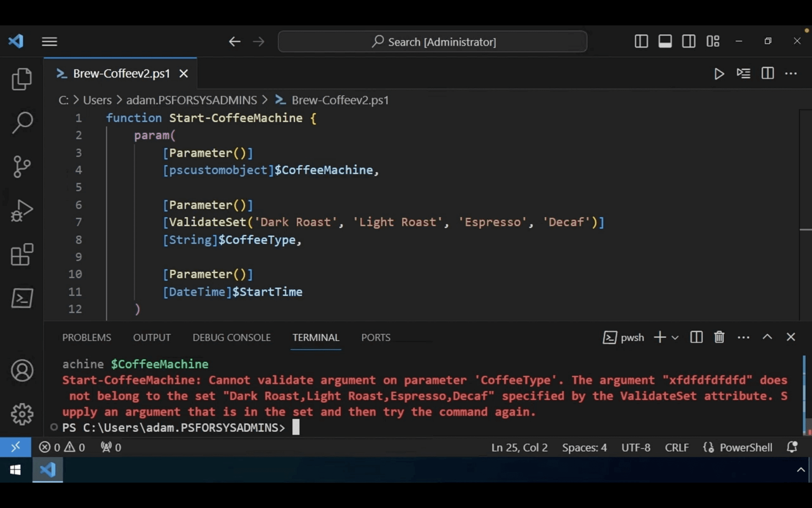Click VS Code icon in the taskbar
The height and width of the screenshot is (508, 812).
[47, 470]
